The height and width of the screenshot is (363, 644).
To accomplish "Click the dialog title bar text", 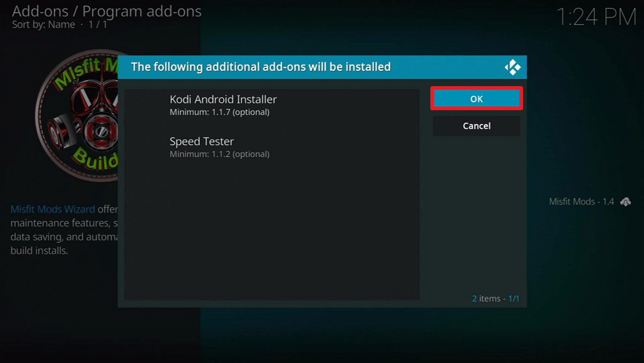I will [x=261, y=67].
